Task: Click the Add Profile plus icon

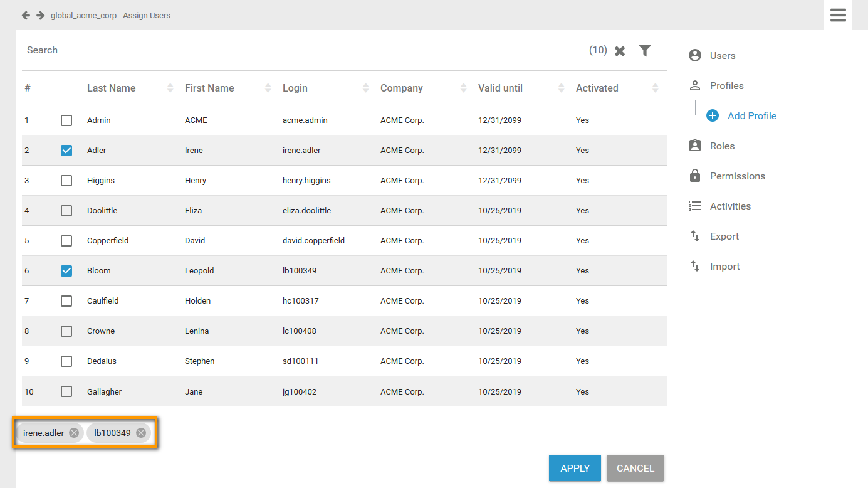Action: (x=713, y=115)
